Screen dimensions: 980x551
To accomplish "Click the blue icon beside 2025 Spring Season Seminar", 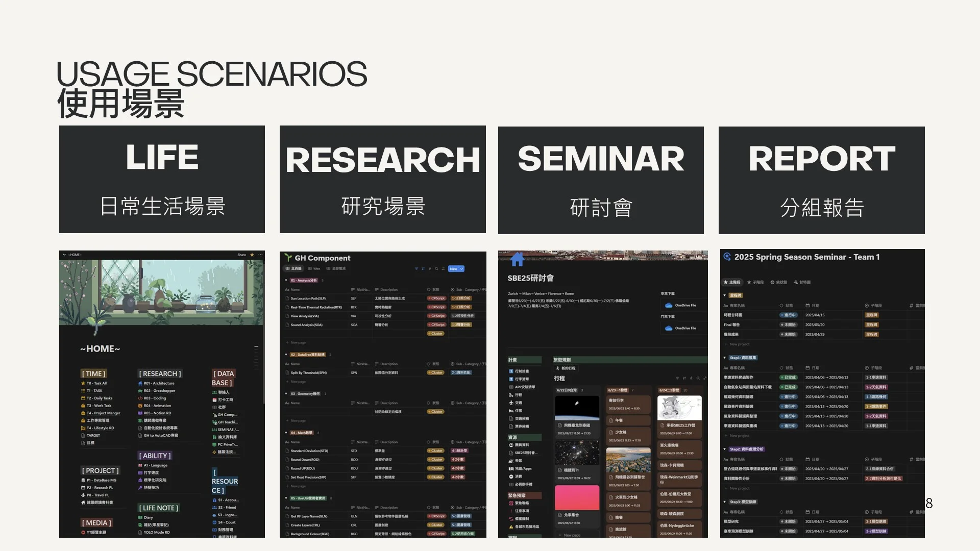I will tap(727, 257).
